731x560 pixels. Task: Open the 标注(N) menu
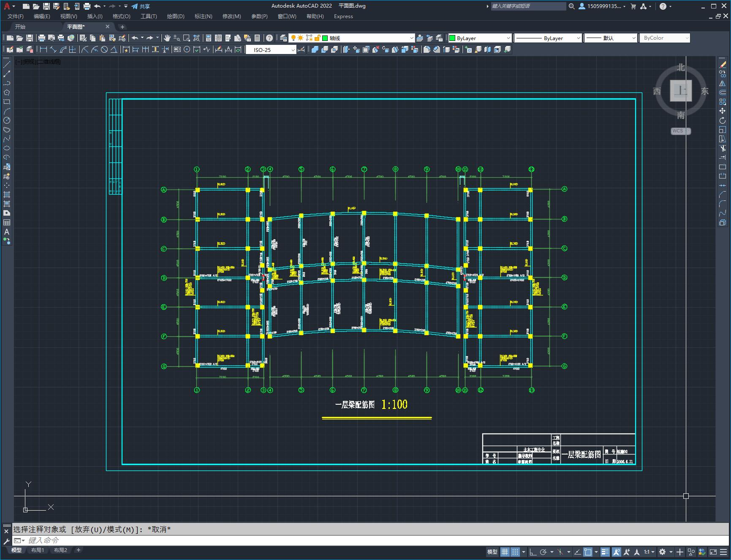coord(203,16)
